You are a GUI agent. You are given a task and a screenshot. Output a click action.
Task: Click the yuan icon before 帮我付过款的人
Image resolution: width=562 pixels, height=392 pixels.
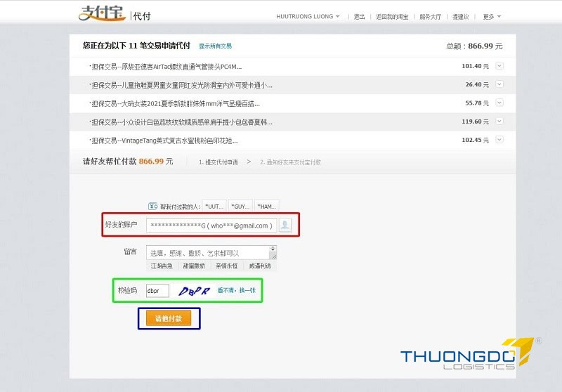tap(153, 207)
